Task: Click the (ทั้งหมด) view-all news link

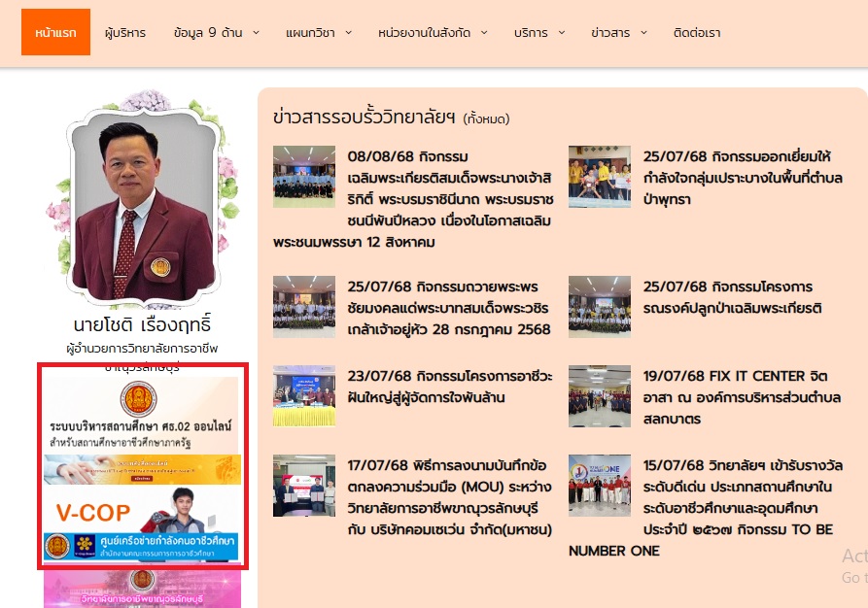Action: pos(486,119)
